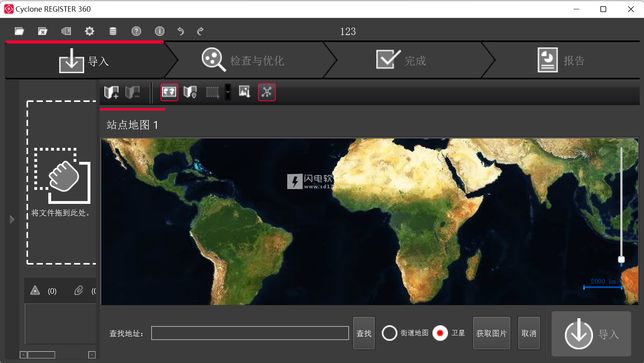Open the settings gear icon
Image resolution: width=644 pixels, height=363 pixels.
coord(90,31)
